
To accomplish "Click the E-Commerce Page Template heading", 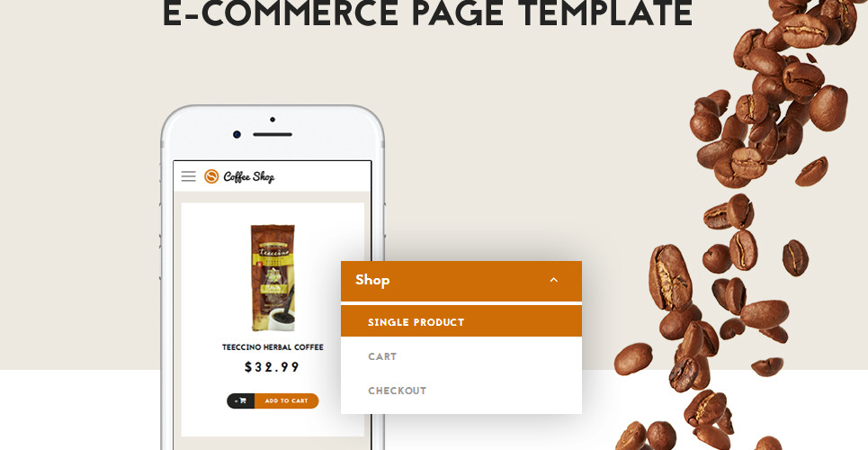I will (x=427, y=13).
